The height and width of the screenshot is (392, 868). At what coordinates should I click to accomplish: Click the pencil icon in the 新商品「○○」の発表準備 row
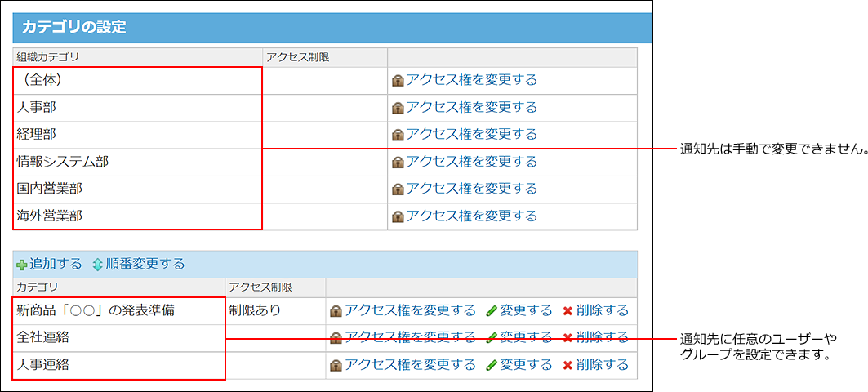coord(492,312)
